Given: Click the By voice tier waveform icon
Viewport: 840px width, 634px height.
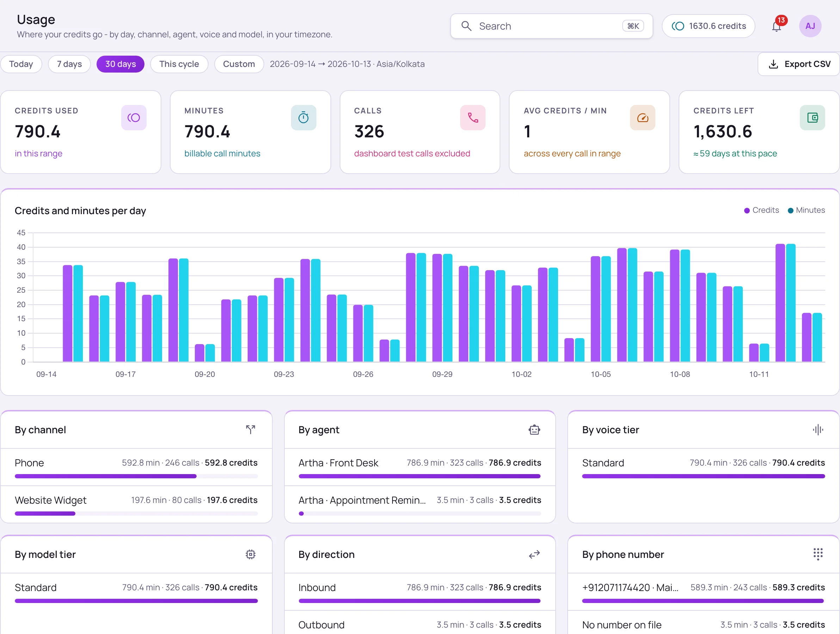Looking at the screenshot, I should click(818, 430).
